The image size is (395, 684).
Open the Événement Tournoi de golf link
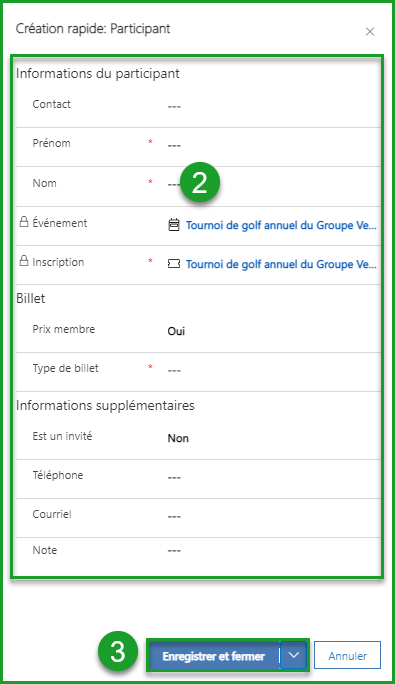point(281,225)
